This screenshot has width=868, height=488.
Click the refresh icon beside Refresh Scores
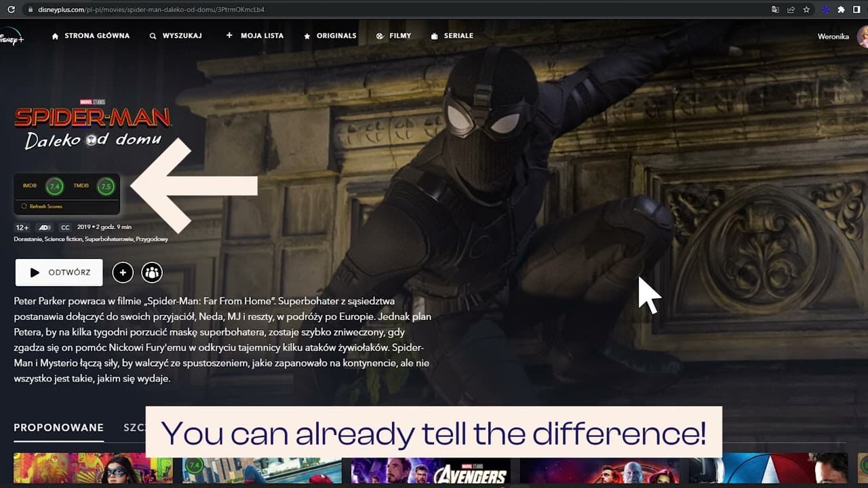[24, 206]
